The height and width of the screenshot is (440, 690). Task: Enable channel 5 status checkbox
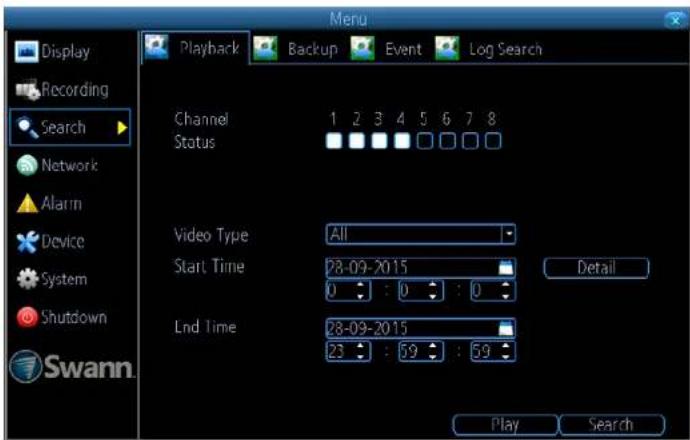pos(425,141)
